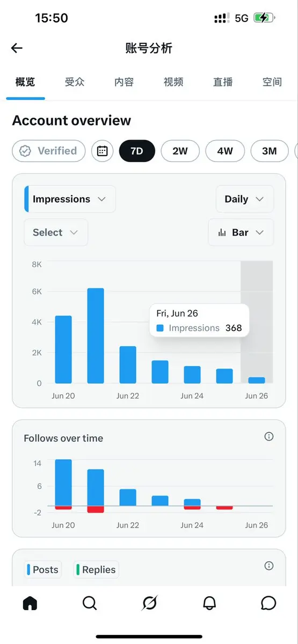Tap the Verified button
The width and height of the screenshot is (298, 644).
48,151
